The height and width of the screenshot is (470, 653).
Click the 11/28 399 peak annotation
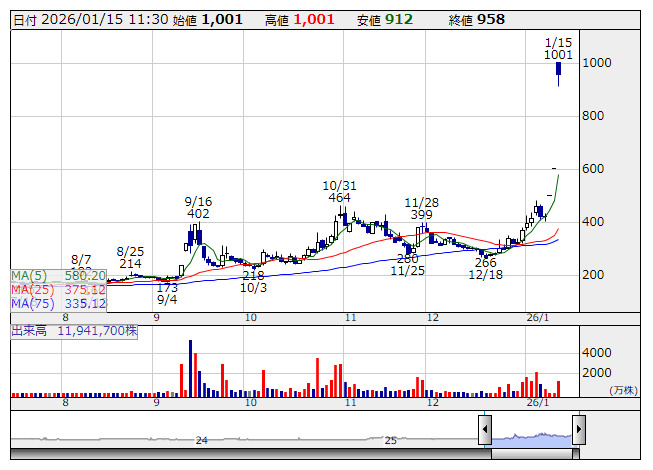[x=420, y=208]
